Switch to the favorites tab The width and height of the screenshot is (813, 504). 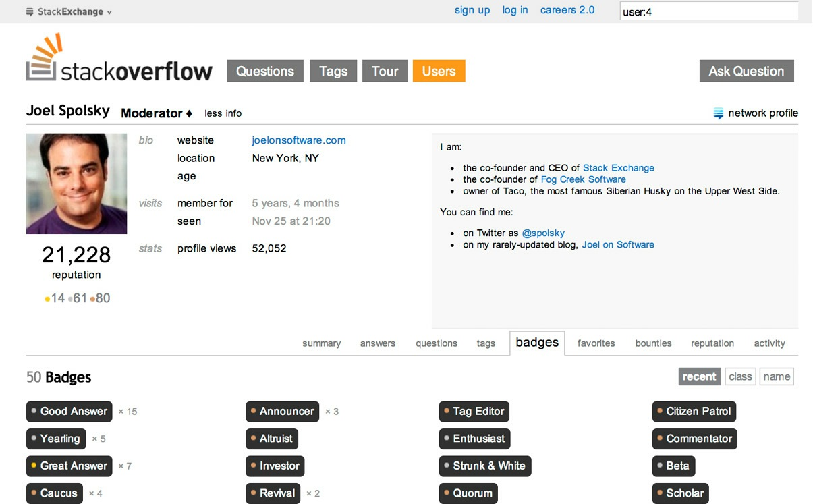(596, 343)
